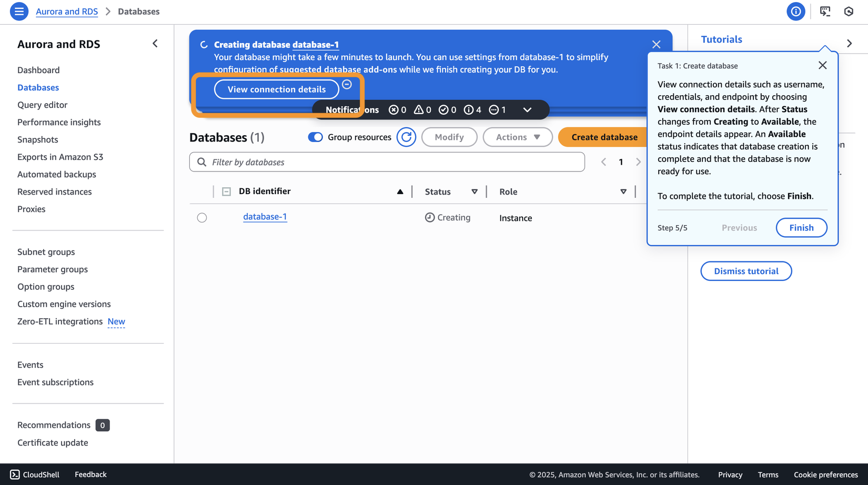Go to Subnet groups

(46, 252)
